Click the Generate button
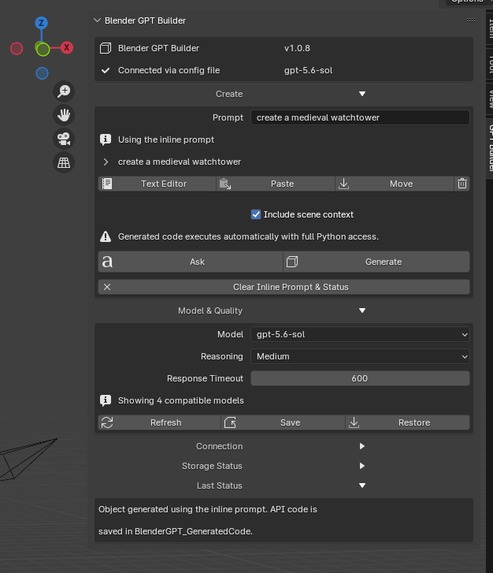This screenshot has width=493, height=573. coord(377,262)
